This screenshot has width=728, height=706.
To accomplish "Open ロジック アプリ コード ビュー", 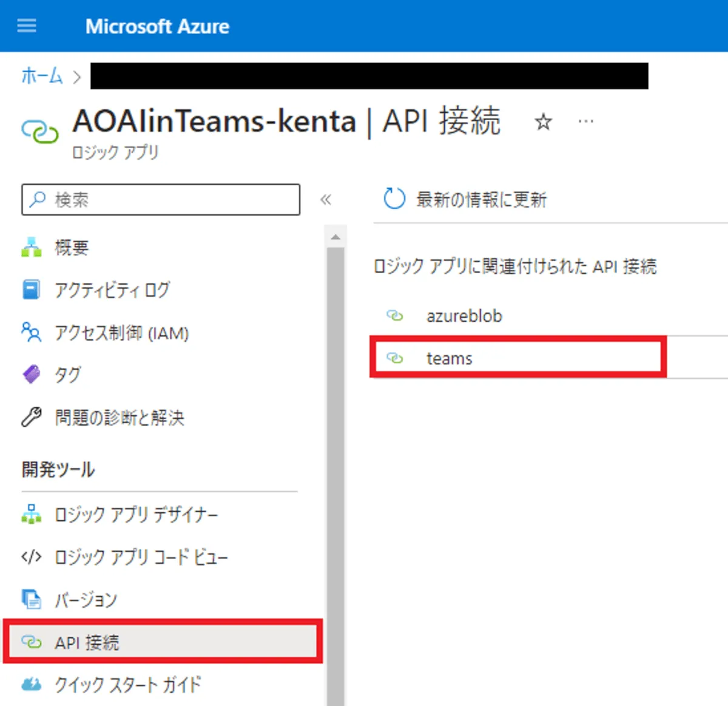I will [141, 557].
